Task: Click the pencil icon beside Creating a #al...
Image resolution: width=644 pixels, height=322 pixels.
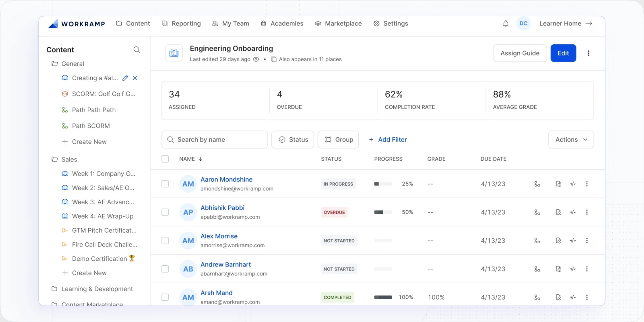Action: point(125,78)
